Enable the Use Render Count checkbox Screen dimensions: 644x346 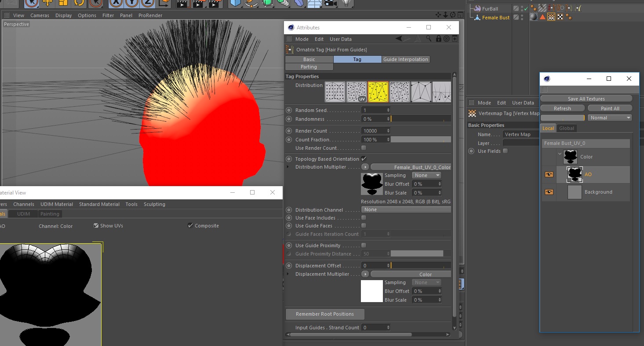(x=364, y=148)
